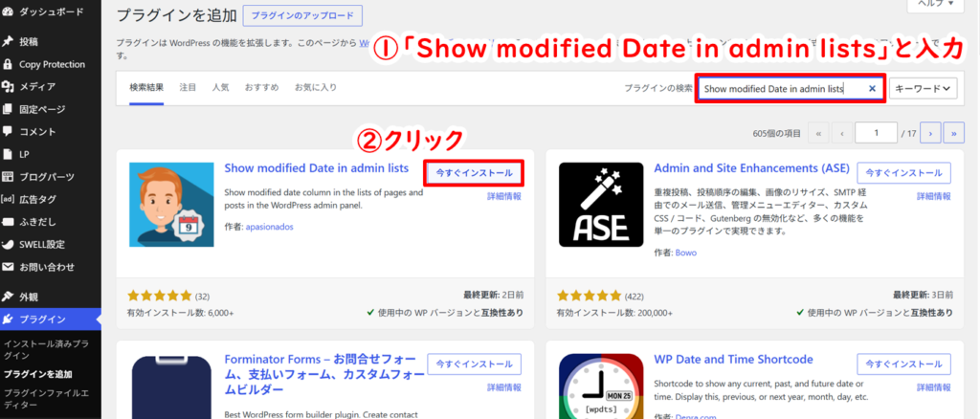This screenshot has height=419, width=980.
Task: Click 有効インストール数: 200,000+ text
Action: click(615, 313)
